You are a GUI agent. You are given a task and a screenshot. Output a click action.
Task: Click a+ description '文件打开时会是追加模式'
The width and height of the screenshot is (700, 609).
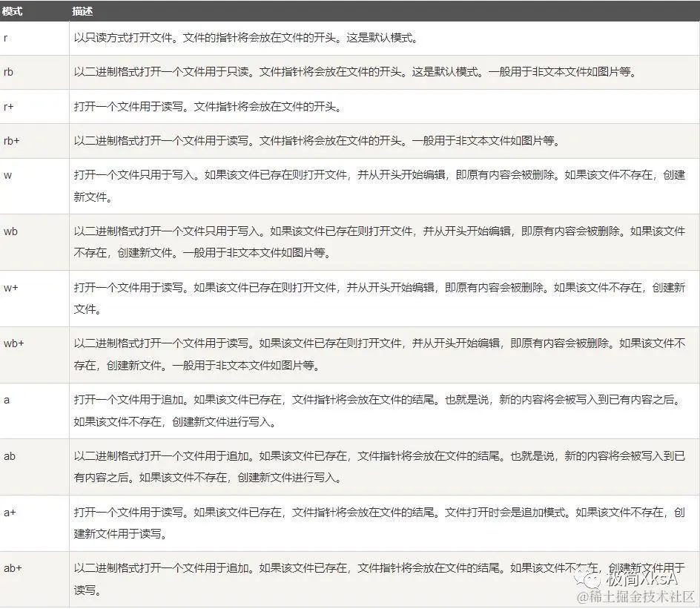380,523
